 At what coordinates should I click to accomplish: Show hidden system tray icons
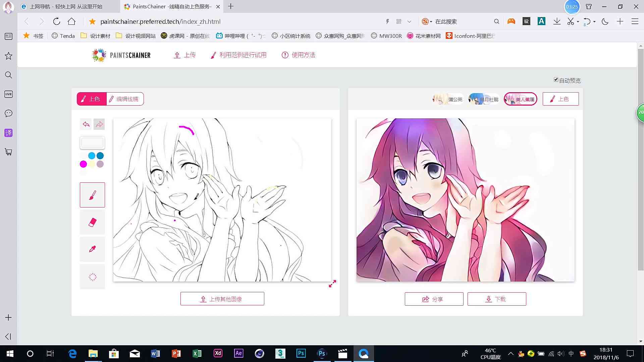(511, 353)
